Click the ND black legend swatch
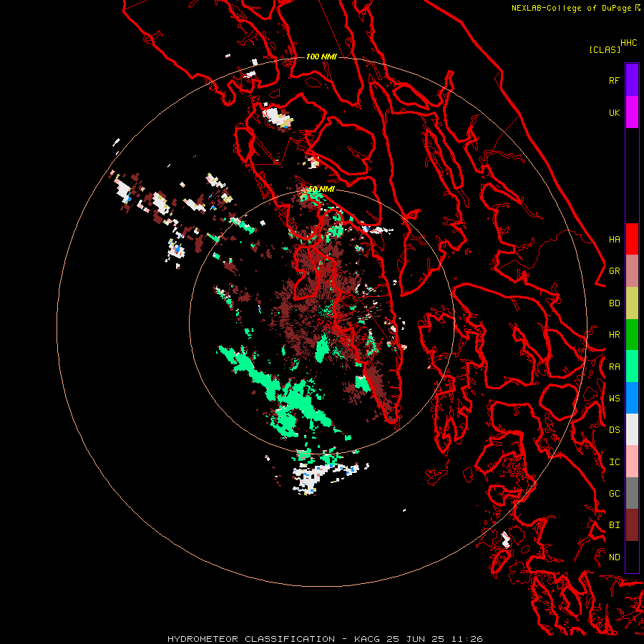644x644 pixels. coord(632,557)
